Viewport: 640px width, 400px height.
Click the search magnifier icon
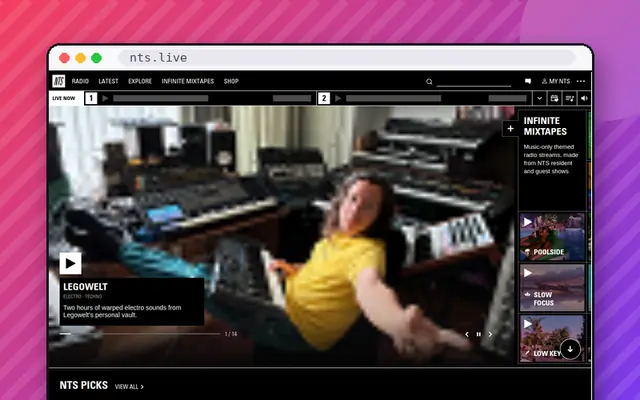tap(429, 82)
